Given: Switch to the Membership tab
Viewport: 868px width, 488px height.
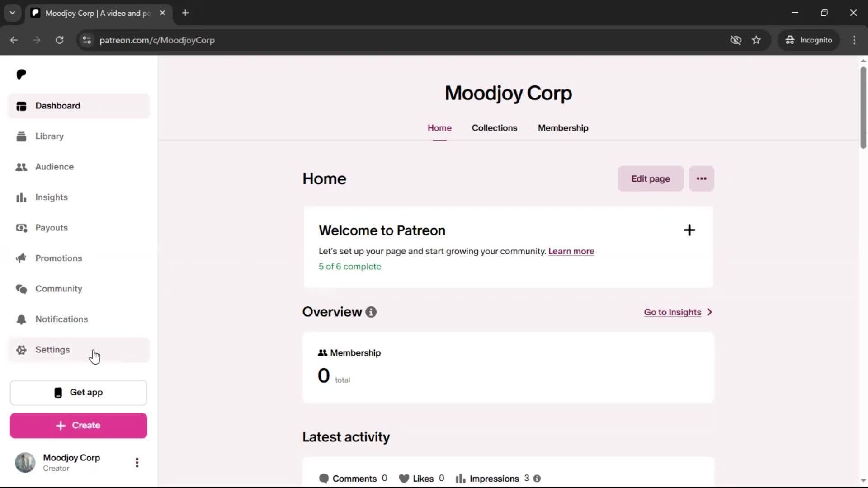Looking at the screenshot, I should pyautogui.click(x=563, y=128).
